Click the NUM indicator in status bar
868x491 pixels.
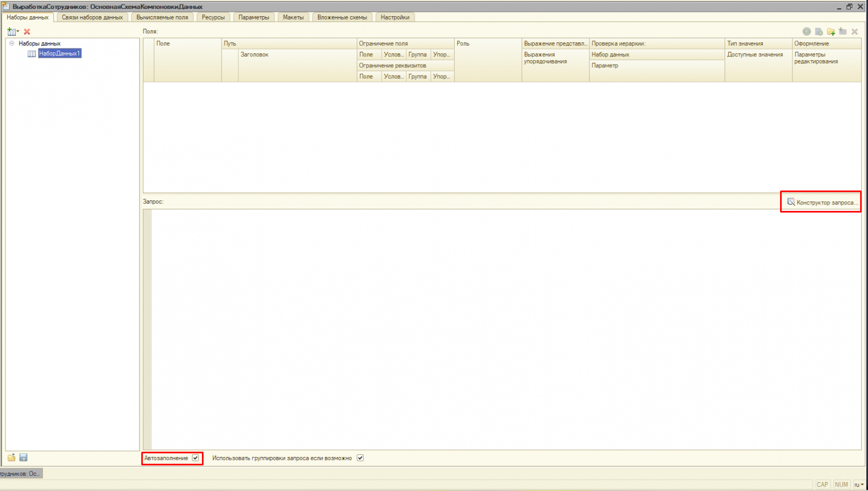pyautogui.click(x=841, y=485)
